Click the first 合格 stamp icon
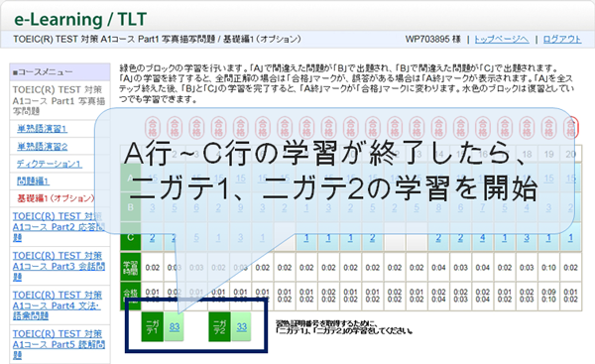The width and height of the screenshot is (595, 364). click(152, 127)
